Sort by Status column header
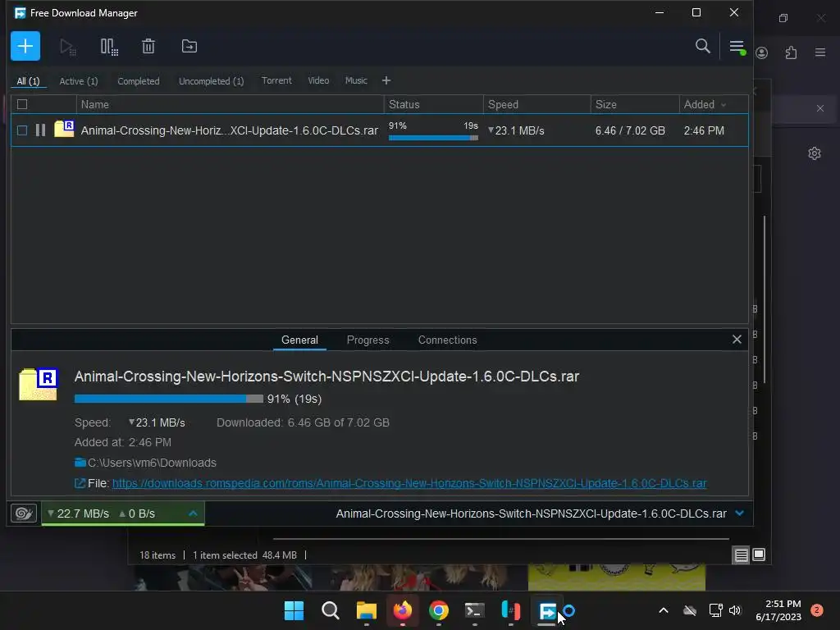 point(433,104)
